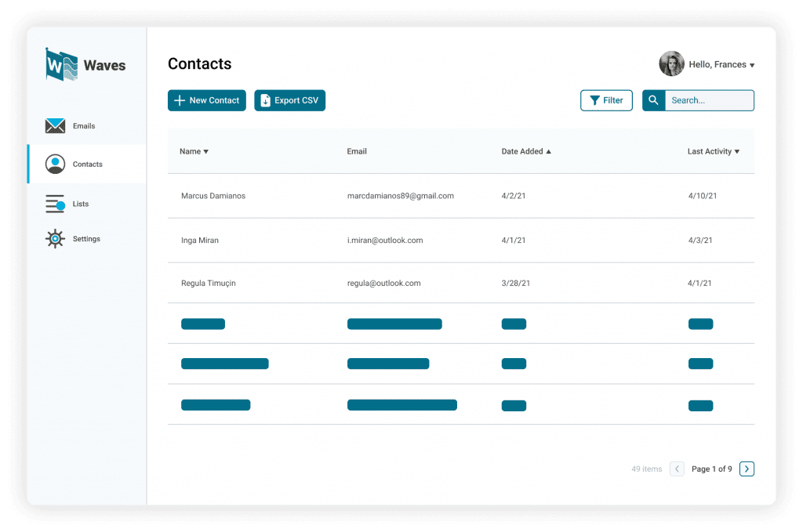Viewport: 803px width, 532px height.
Task: Click the Lists icon in sidebar
Action: coord(55,204)
